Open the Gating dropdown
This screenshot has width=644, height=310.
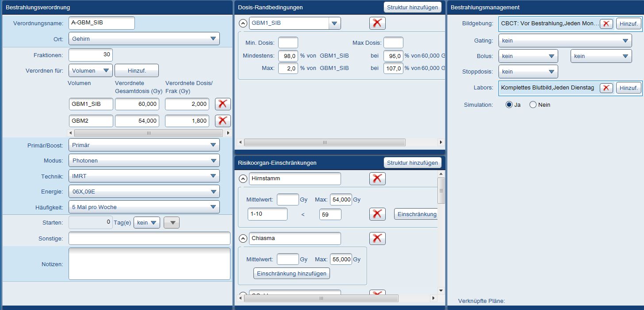click(565, 41)
